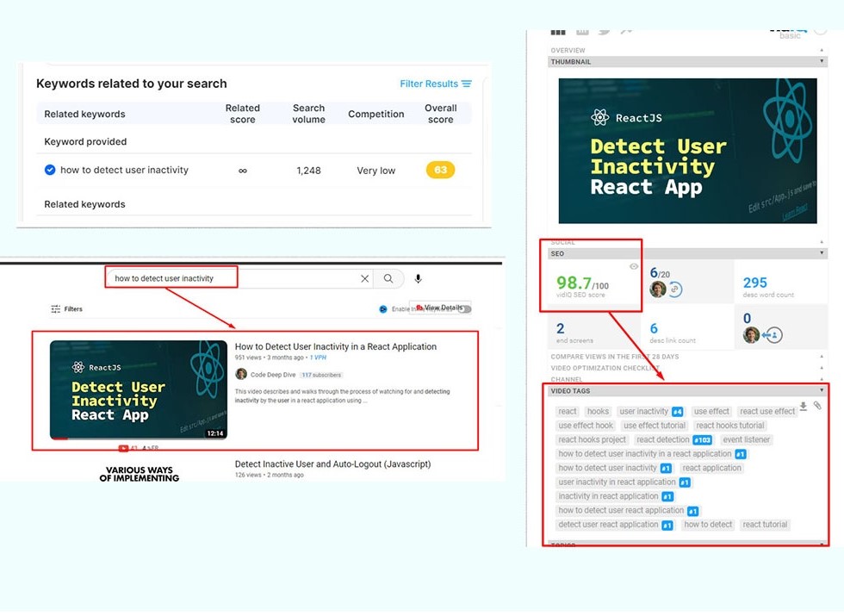Click the avatar icon under 6/20
This screenshot has height=616, width=844.
pos(658,289)
